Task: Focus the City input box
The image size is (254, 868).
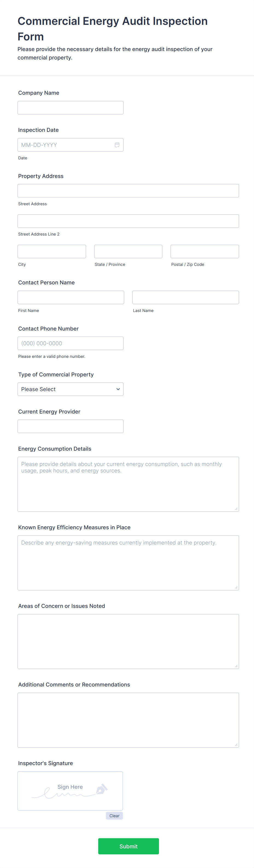Action: click(52, 251)
